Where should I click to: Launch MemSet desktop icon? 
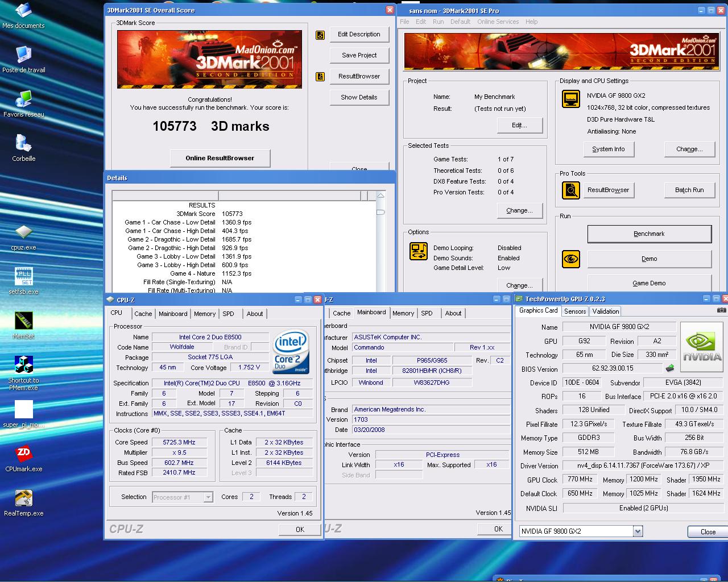(23, 326)
